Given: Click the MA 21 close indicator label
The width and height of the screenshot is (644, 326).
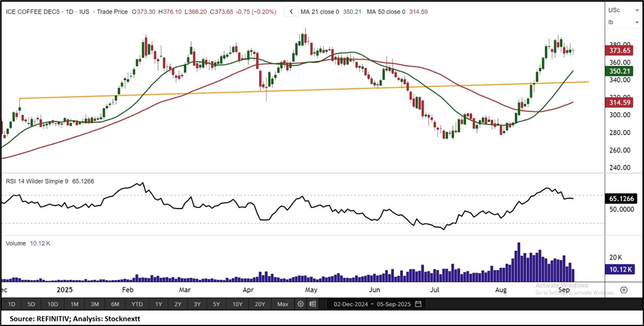Looking at the screenshot, I should tap(319, 12).
